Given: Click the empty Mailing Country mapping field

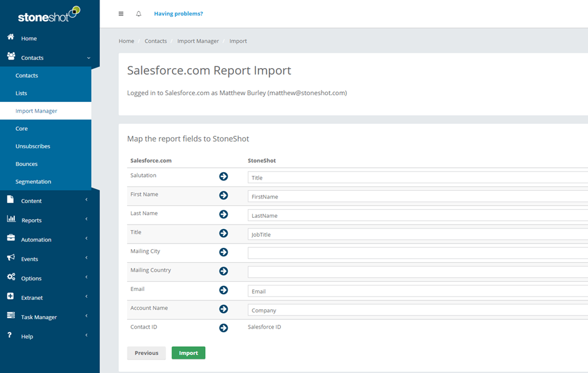Looking at the screenshot, I should (x=418, y=272).
